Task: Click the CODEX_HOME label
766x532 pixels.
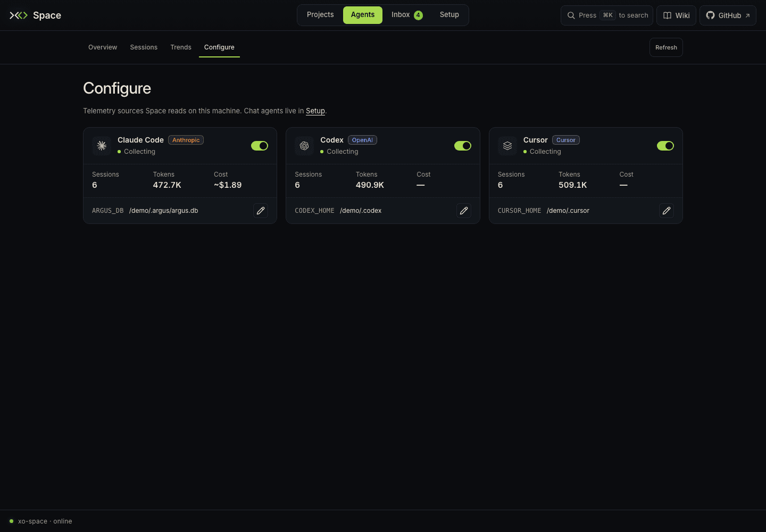Action: (314, 211)
